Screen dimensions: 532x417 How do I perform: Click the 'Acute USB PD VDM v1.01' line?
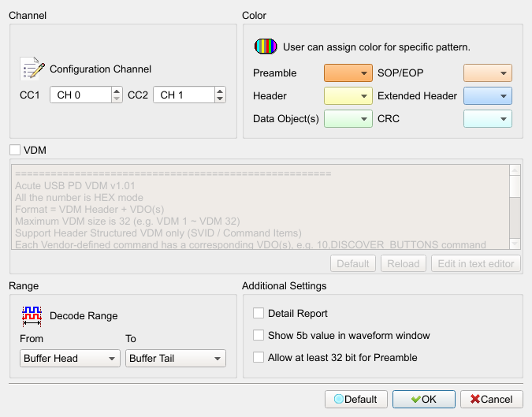tap(75, 185)
